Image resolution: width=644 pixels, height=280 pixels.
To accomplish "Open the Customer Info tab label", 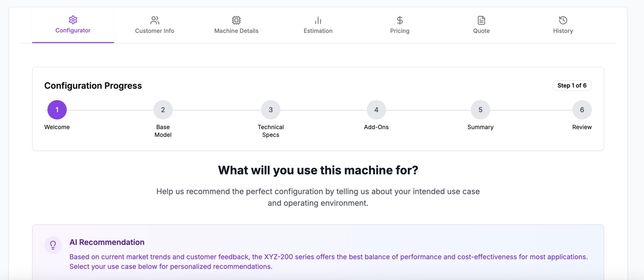I will [155, 31].
